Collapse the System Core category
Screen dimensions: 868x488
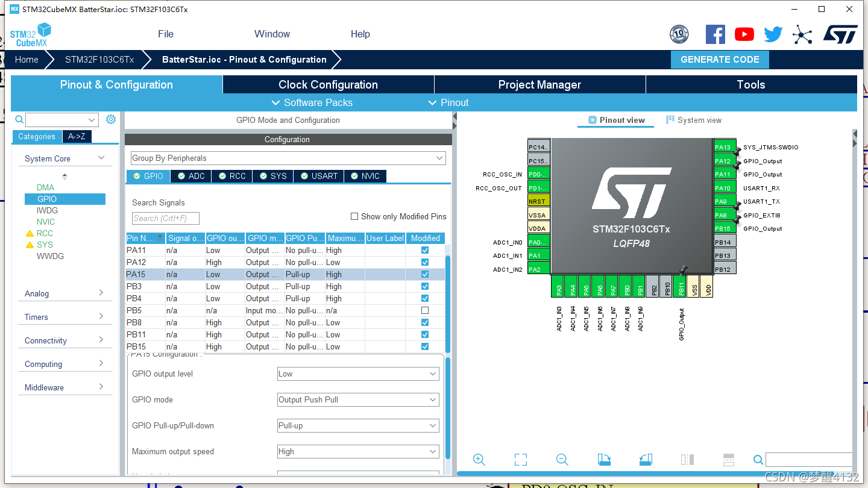click(x=64, y=158)
